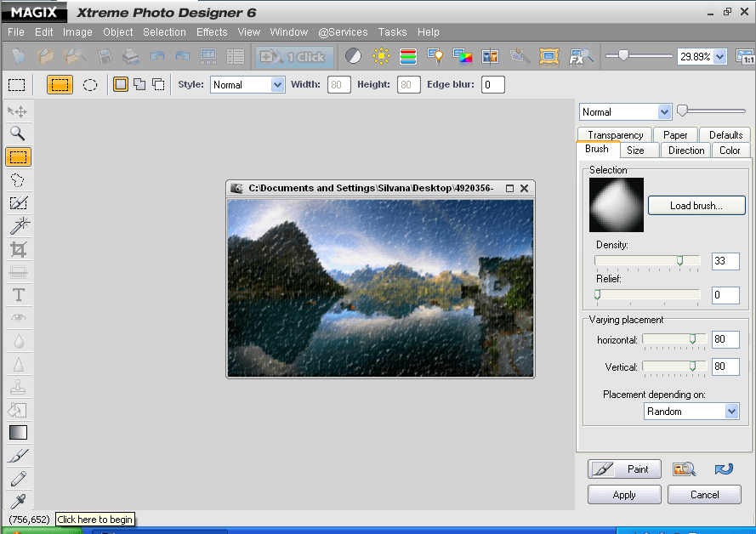Adjust the Density slider
The image size is (756, 534).
click(x=682, y=261)
